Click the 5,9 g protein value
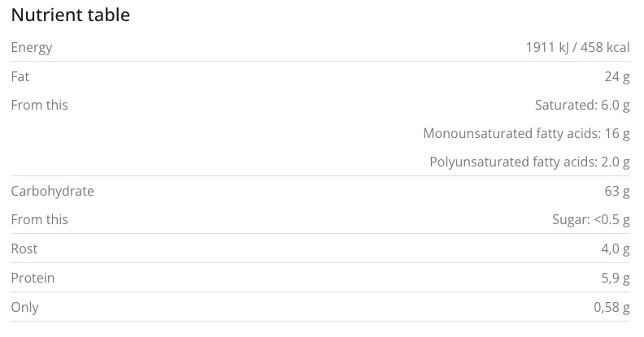 pyautogui.click(x=615, y=279)
